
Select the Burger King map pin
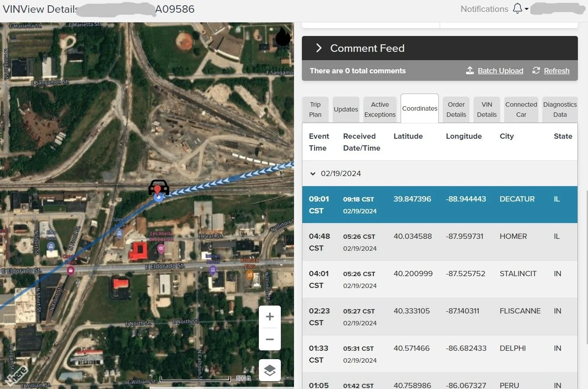tap(250, 275)
